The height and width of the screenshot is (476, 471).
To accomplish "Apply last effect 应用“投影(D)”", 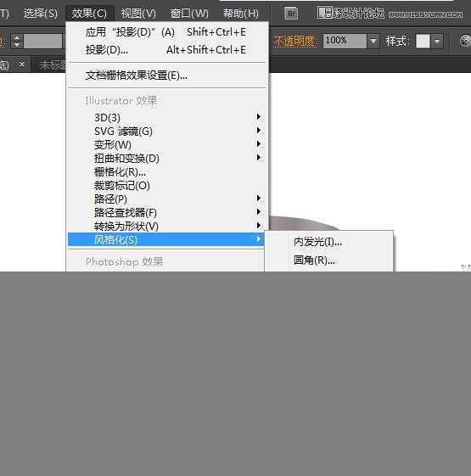I will pos(165,32).
